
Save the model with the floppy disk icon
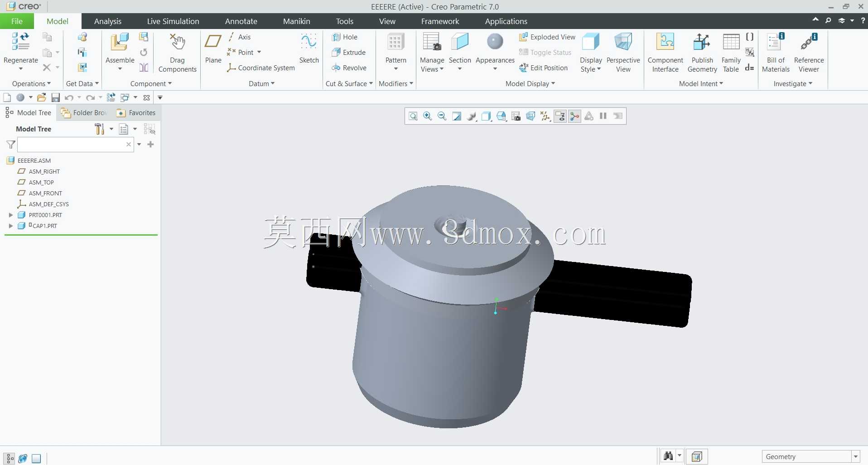(x=55, y=97)
